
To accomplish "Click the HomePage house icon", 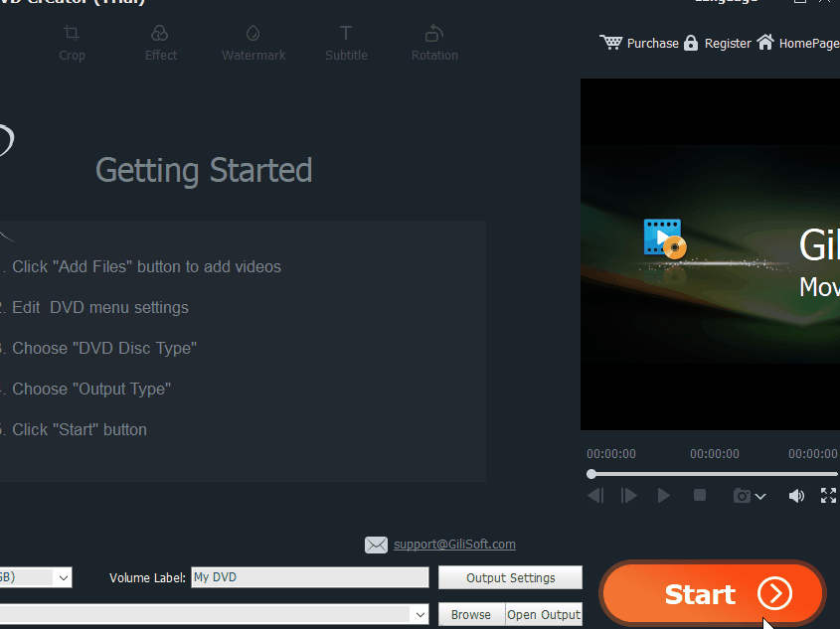I will tap(765, 42).
